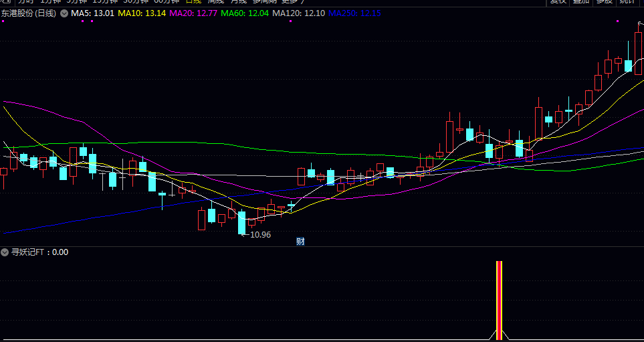Select the MA5: 13.01 label
This screenshot has width=644, height=342.
pyautogui.click(x=92, y=13)
